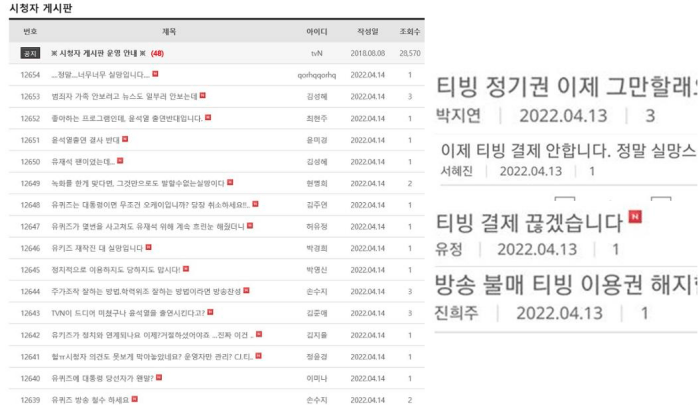Open post 12651 title '윤석열출연 결사 반대'

pyautogui.click(x=85, y=140)
